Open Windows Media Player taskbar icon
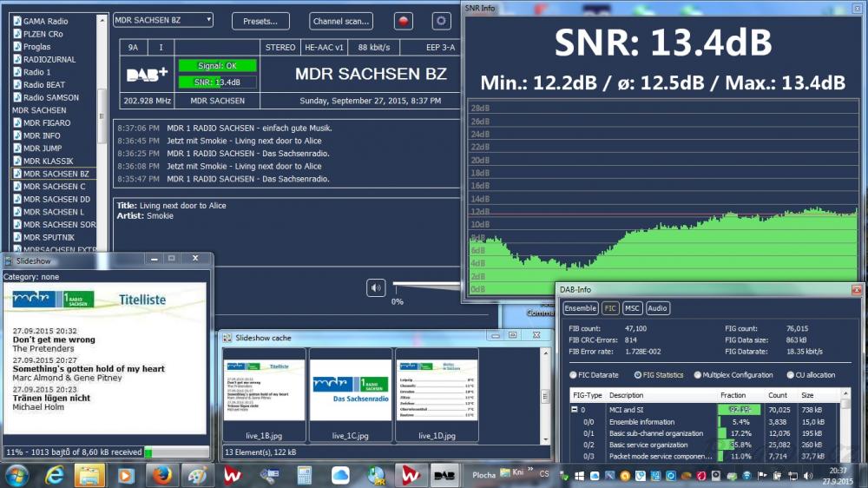 126,476
